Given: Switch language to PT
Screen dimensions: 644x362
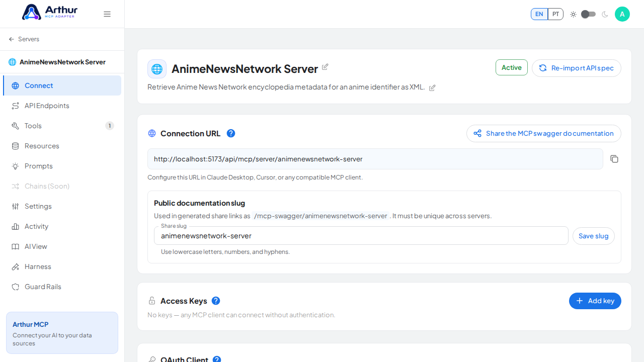Looking at the screenshot, I should [x=555, y=14].
